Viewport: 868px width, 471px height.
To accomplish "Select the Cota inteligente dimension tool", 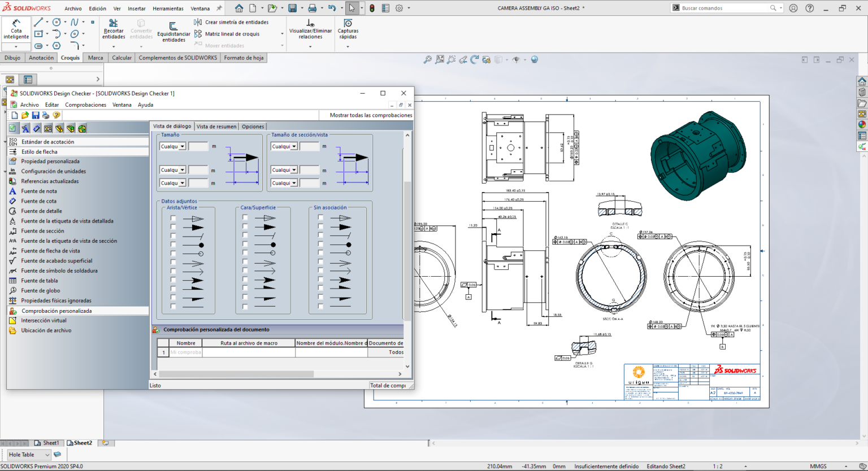I will pos(16,28).
